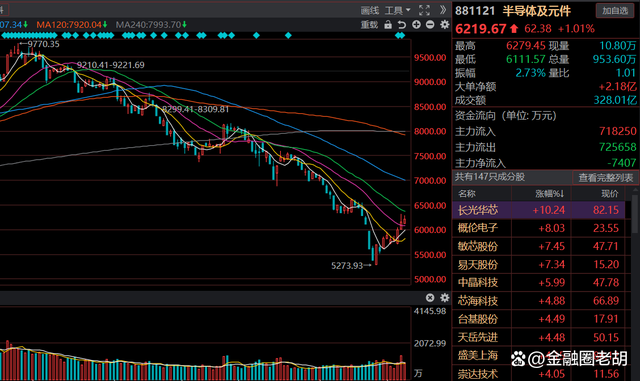
Task: Click 成交额 value 328.01亿
Action: 615,100
